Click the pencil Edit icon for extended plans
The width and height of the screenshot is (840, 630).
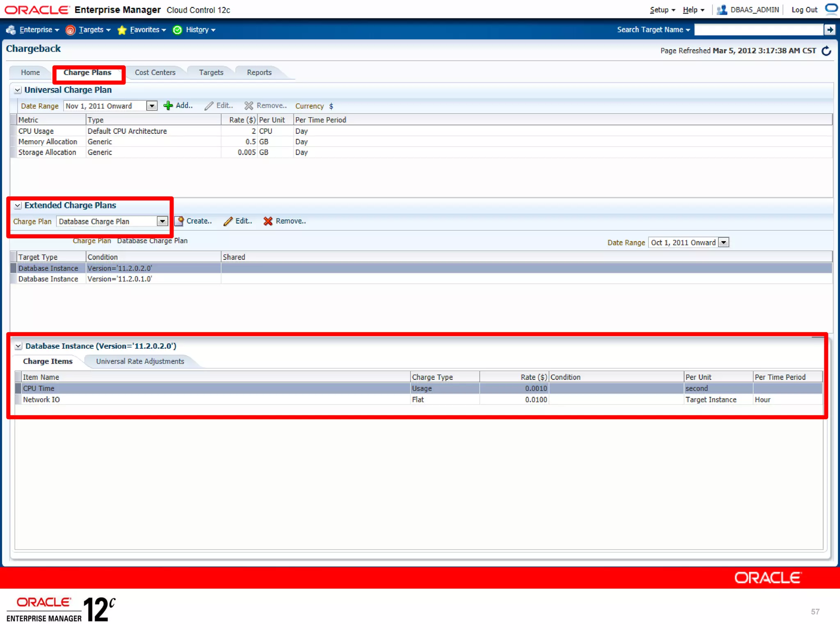point(228,221)
